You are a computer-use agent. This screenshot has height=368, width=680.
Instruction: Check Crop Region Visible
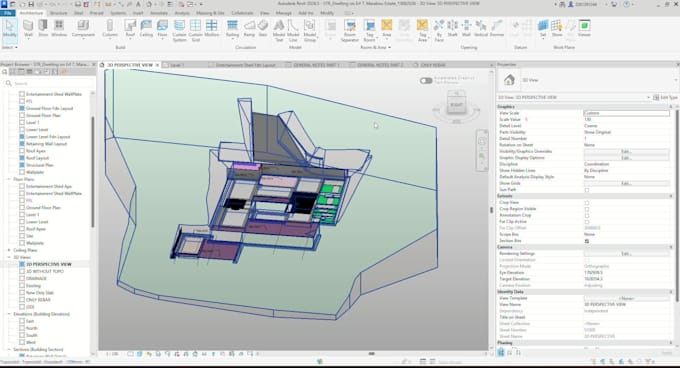[x=587, y=209]
